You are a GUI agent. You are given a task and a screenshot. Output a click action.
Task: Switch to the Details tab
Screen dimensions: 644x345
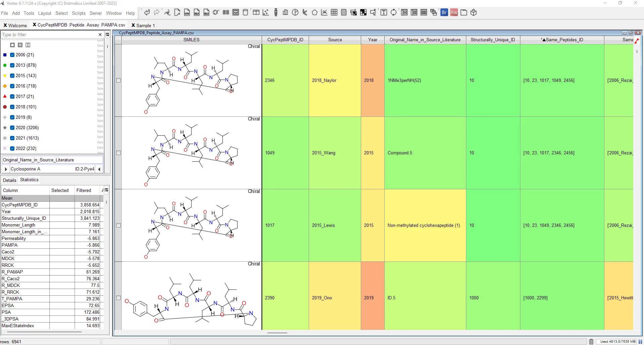(x=9, y=180)
